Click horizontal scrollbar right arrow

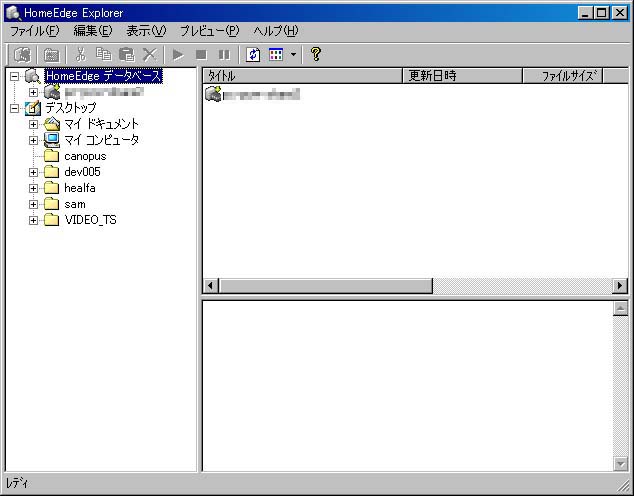[620, 286]
